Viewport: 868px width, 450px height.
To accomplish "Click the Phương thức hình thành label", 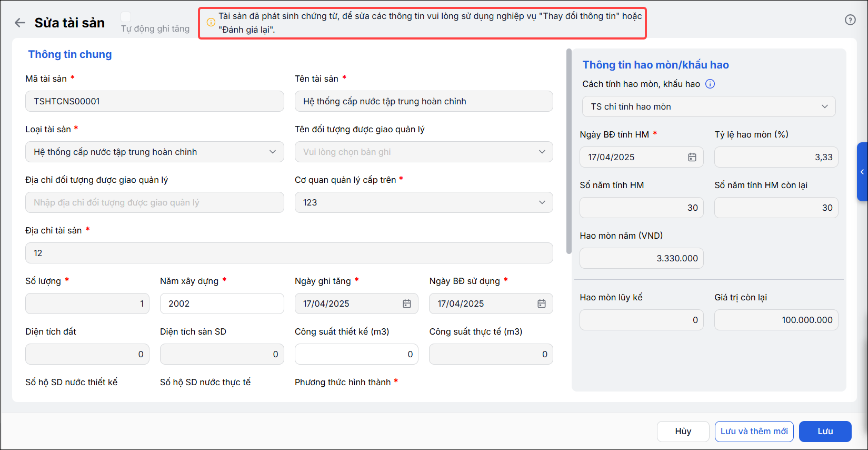I will point(343,382).
